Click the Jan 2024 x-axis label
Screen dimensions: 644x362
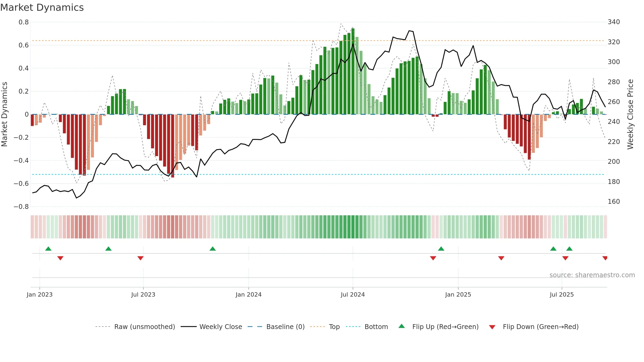248,294
